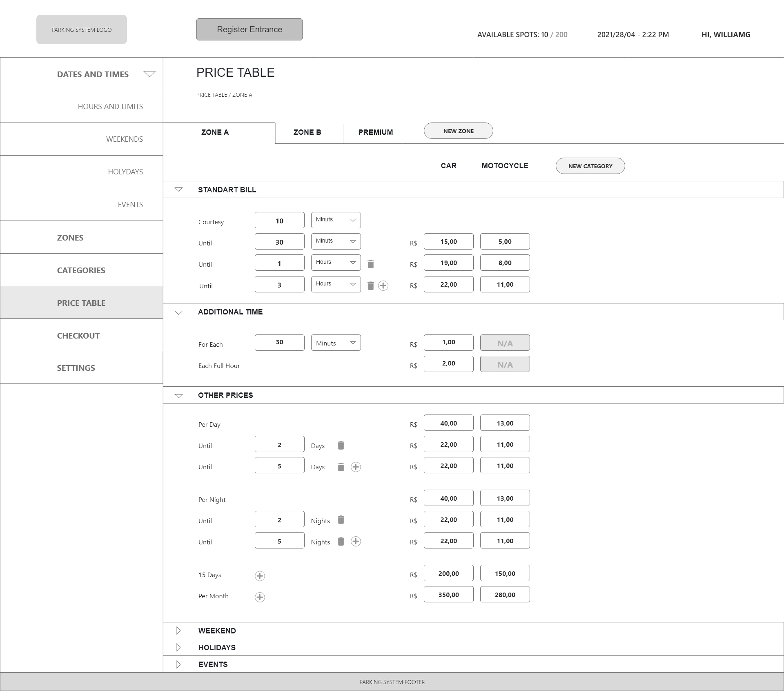Click the 15 Days motocycle price 150,00
This screenshot has width=784, height=691.
click(505, 573)
